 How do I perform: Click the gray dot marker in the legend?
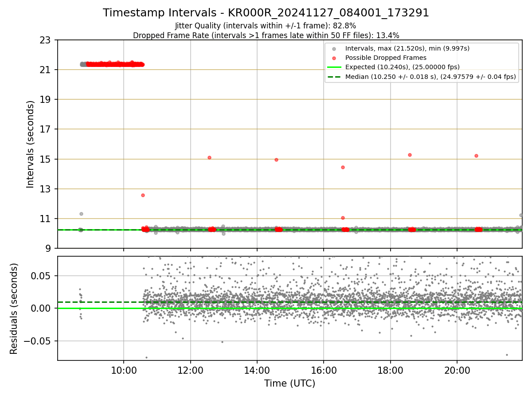click(x=334, y=48)
